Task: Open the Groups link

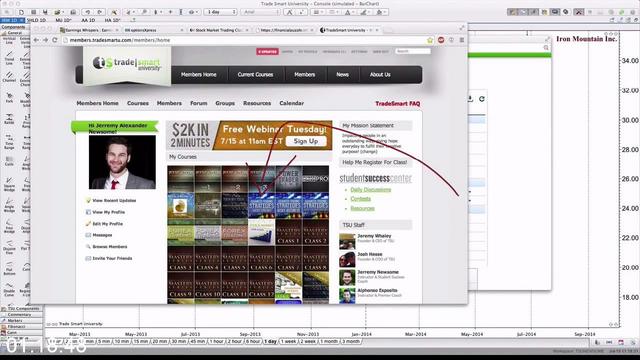Action: pos(225,103)
